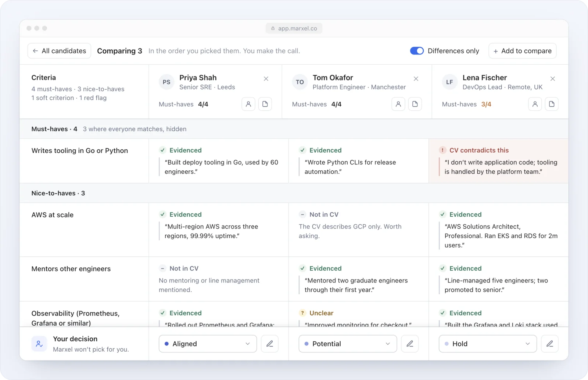Image resolution: width=588 pixels, height=380 pixels.
Task: Open the Hold decision dropdown
Action: point(488,344)
